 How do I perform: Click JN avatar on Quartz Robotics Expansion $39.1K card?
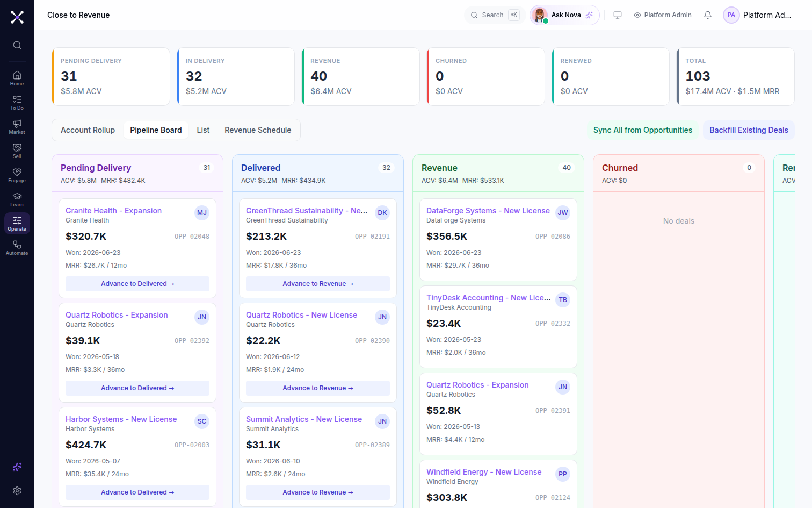click(x=202, y=317)
